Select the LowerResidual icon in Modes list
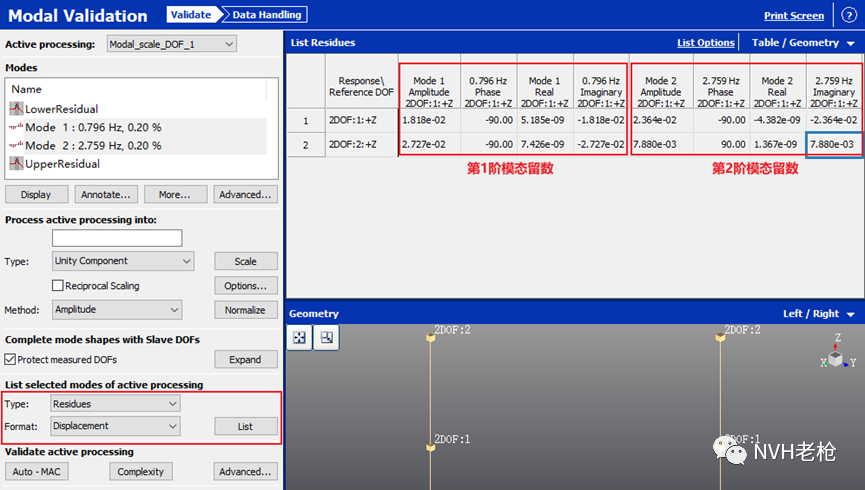Screen dimensions: 865x490 16,109
